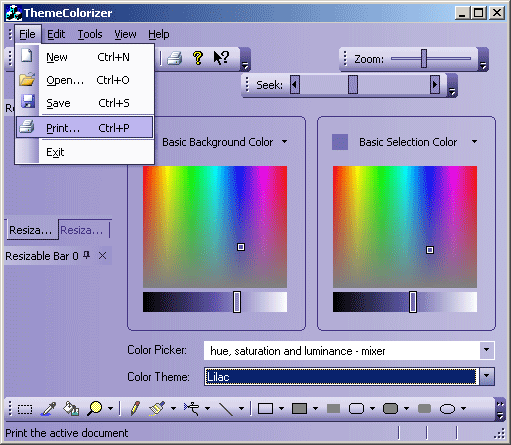Close the Resizable Bar 0 panel
The width and height of the screenshot is (511, 445).
tap(102, 256)
